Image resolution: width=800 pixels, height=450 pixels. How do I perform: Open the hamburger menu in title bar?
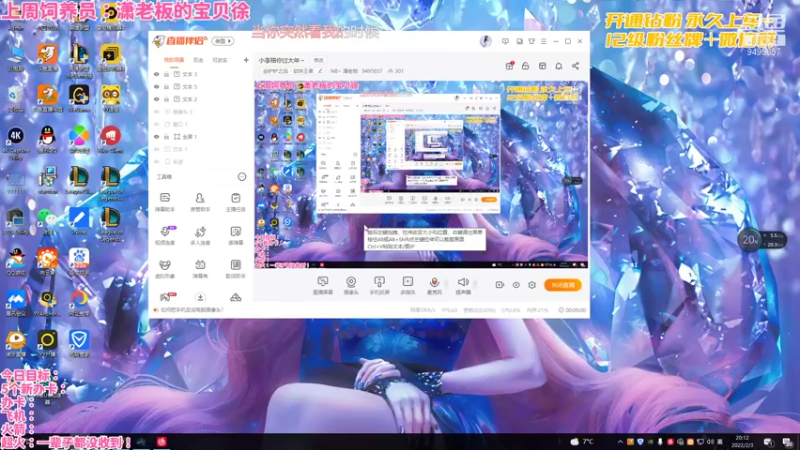coord(544,41)
